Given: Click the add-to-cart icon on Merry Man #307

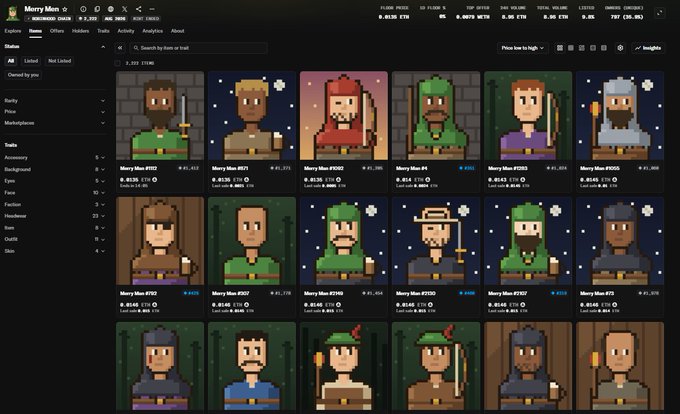Looking at the screenshot, I should click(x=246, y=305).
